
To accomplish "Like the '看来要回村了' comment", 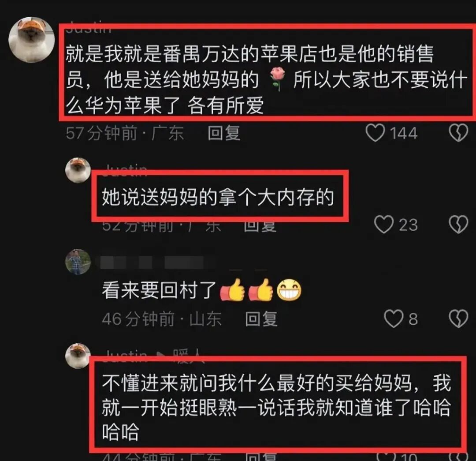I will coord(394,319).
